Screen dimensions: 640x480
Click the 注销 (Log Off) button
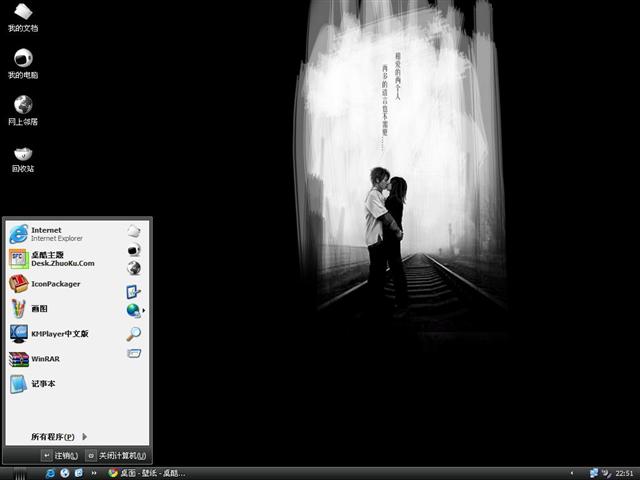point(59,455)
